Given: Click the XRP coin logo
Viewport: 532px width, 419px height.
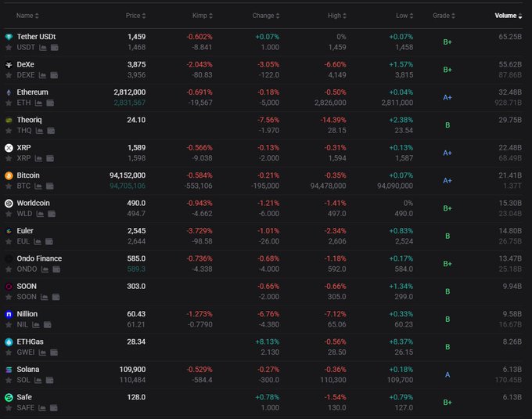Looking at the screenshot, I should 9,148.
